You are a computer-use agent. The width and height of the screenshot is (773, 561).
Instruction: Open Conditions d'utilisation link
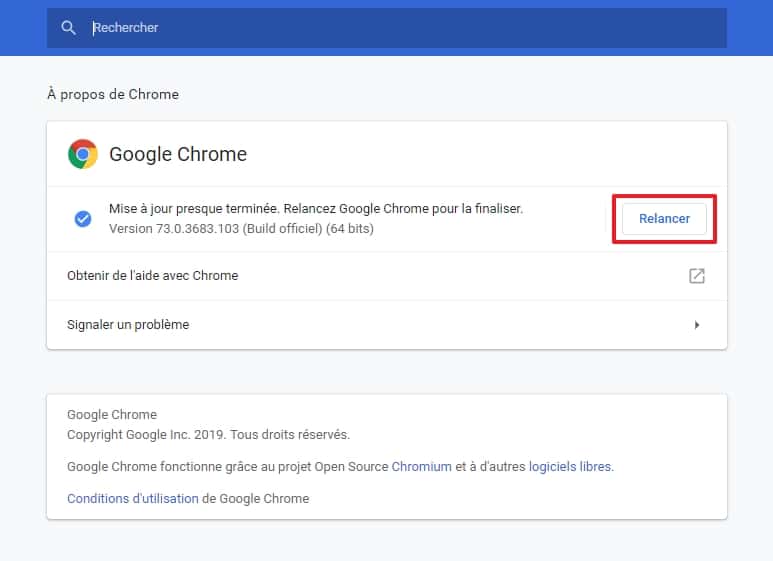tap(133, 498)
